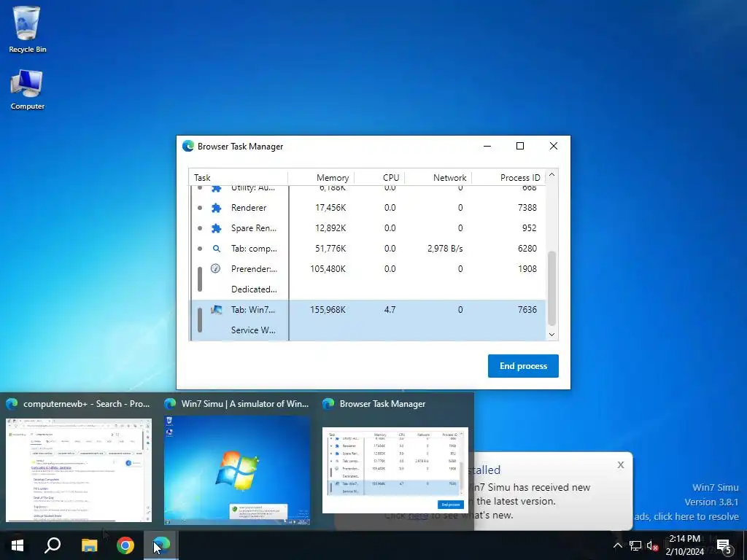Show hidden system tray icons
Viewport: 747px width, 560px height.
[617, 545]
